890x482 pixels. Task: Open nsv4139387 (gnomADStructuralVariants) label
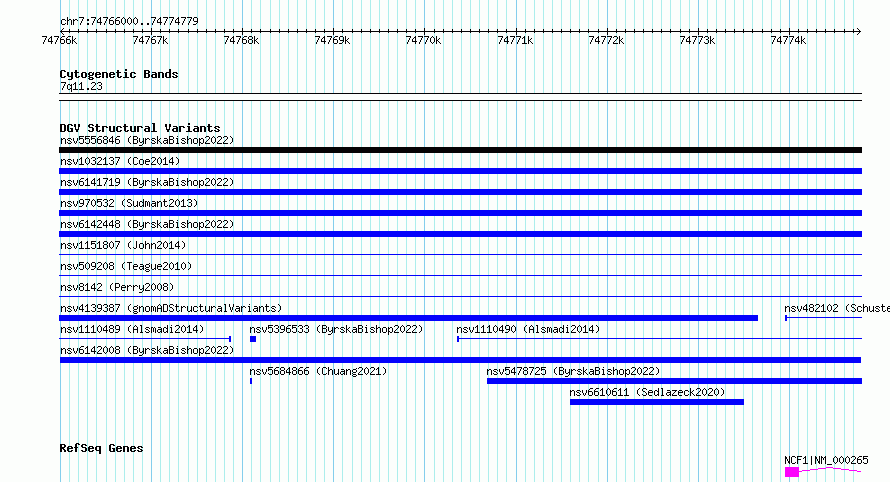[x=171, y=308]
